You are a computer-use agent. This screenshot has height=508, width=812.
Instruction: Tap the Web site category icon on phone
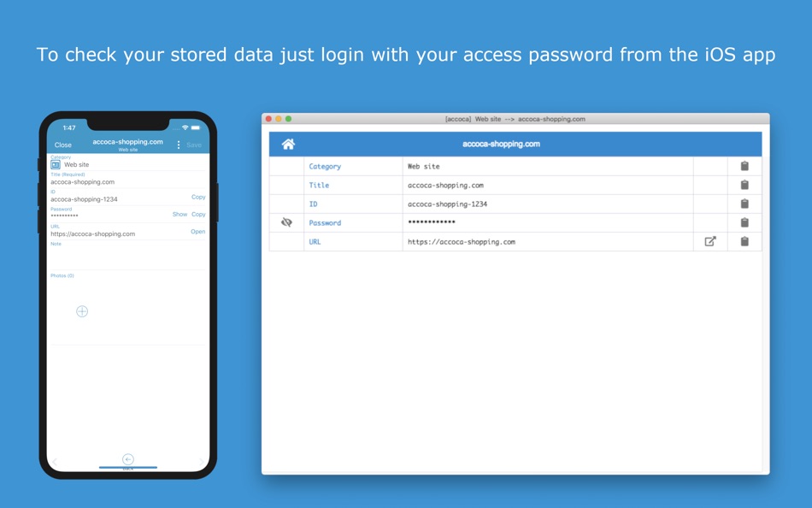pos(56,165)
